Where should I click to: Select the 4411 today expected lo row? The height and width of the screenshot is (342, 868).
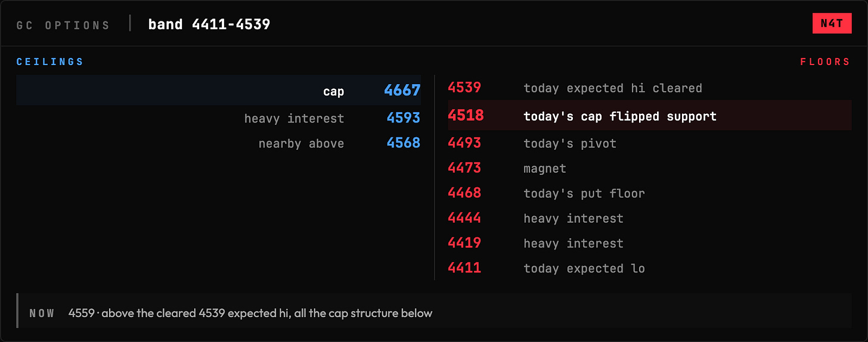click(650, 269)
